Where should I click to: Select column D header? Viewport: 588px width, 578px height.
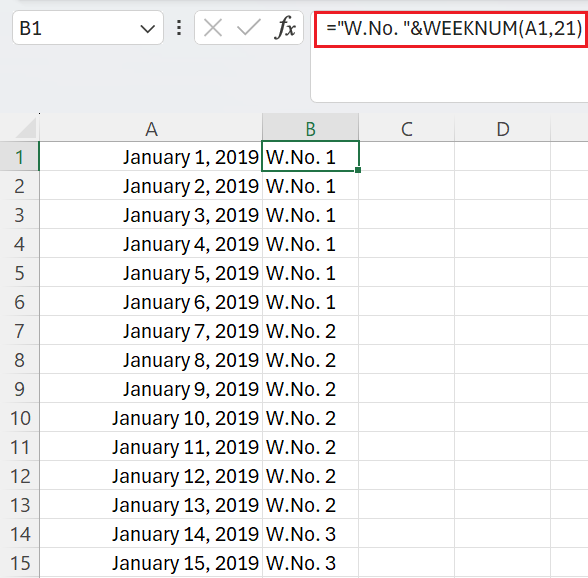[502, 129]
